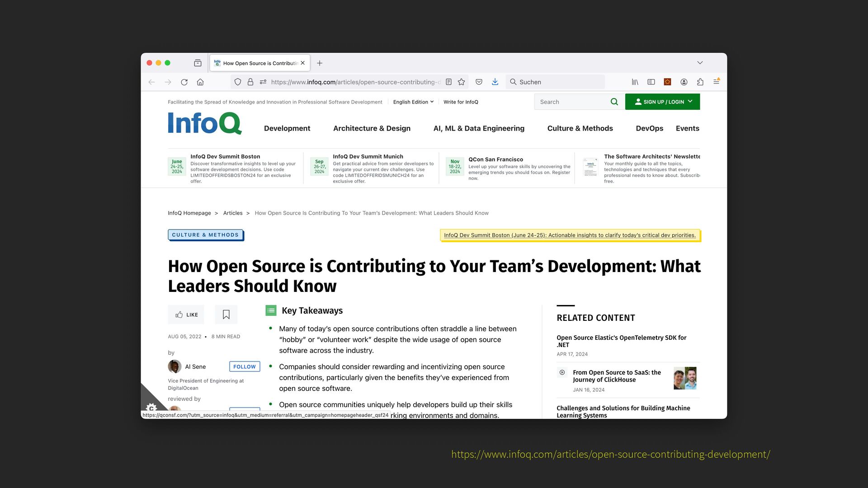
Task: Click the Save to Pocket icon
Action: (x=479, y=82)
